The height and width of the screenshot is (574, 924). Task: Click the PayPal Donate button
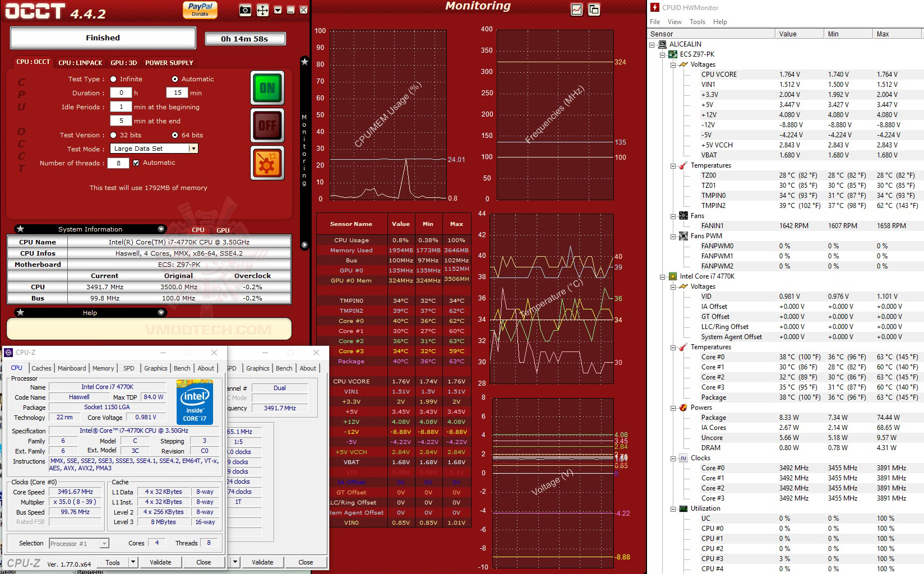[x=200, y=10]
